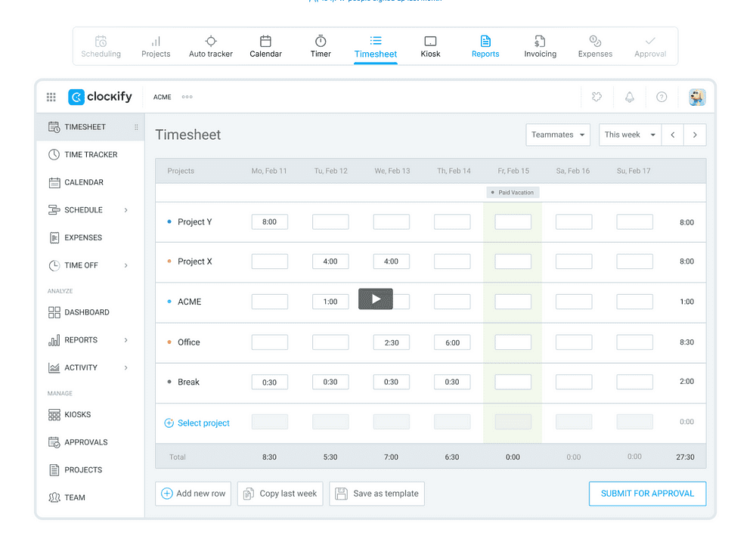Screen dimensions: 756x542
Task: Open the Approval feature tab
Action: point(650,46)
